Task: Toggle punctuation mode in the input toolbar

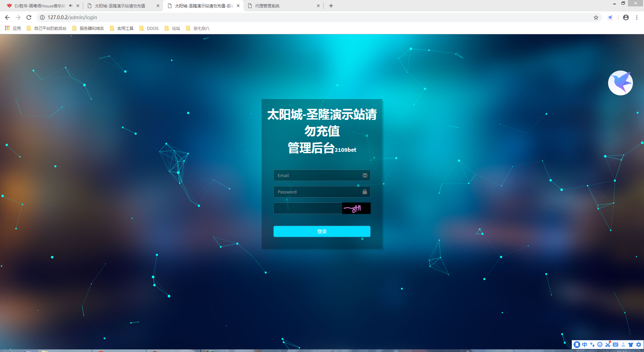Action: 592,345
